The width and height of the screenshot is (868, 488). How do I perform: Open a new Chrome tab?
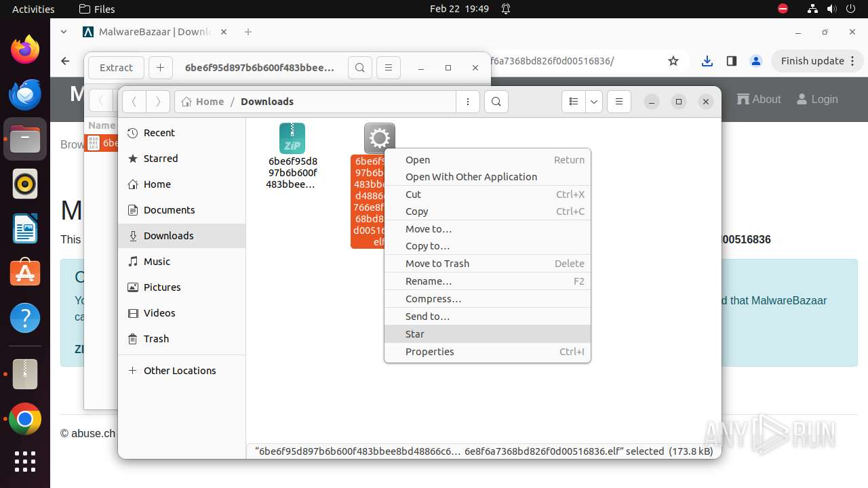pos(248,32)
